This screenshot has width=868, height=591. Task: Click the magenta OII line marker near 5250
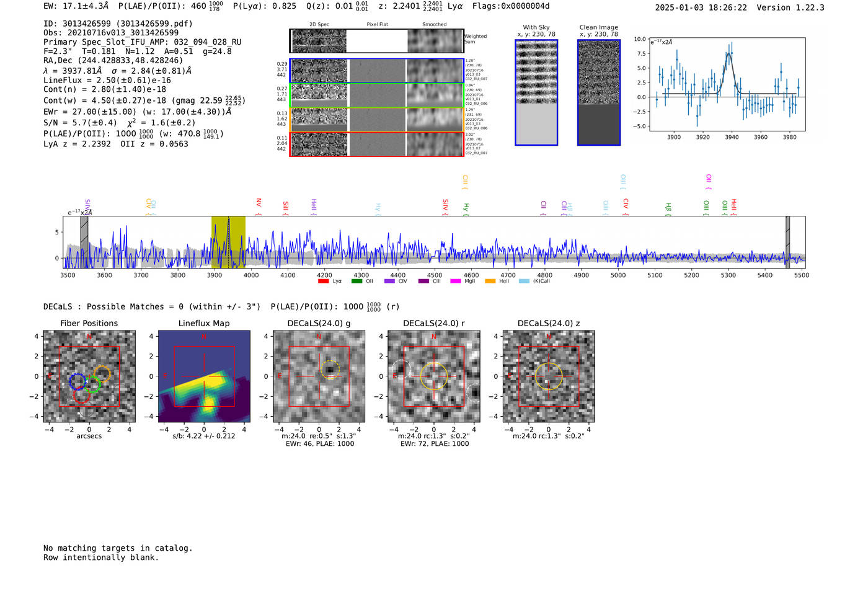pos(709,182)
